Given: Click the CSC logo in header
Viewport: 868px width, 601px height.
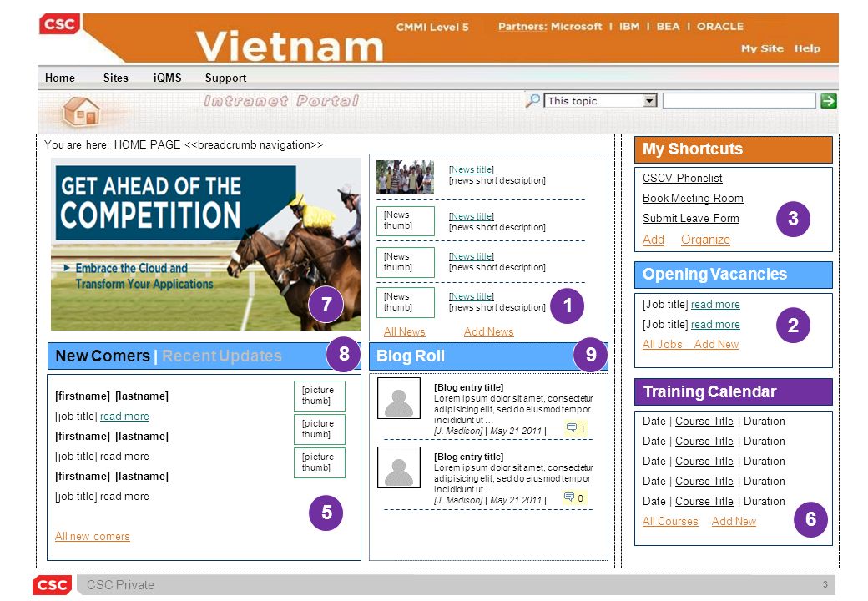Looking at the screenshot, I should click(60, 24).
